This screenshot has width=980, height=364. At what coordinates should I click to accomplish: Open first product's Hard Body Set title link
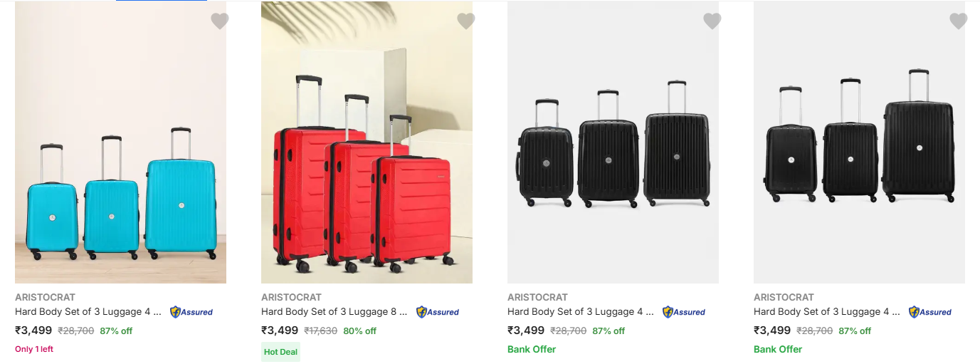point(88,311)
